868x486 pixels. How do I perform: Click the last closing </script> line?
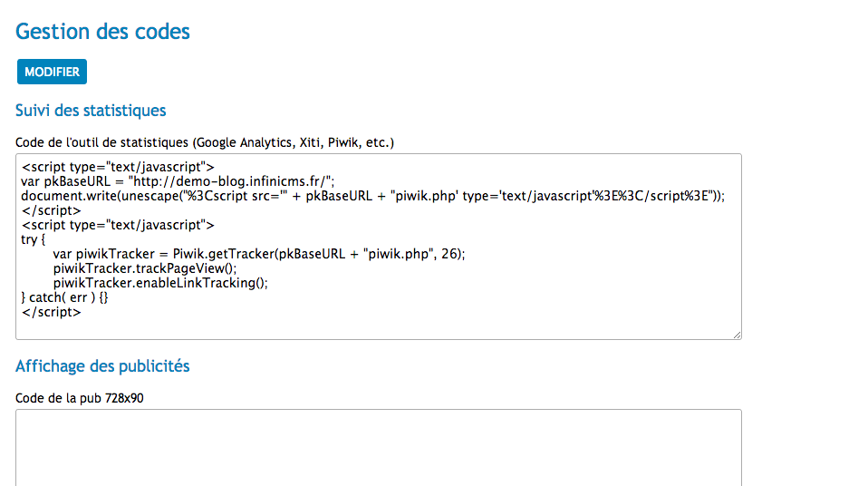coord(52,312)
